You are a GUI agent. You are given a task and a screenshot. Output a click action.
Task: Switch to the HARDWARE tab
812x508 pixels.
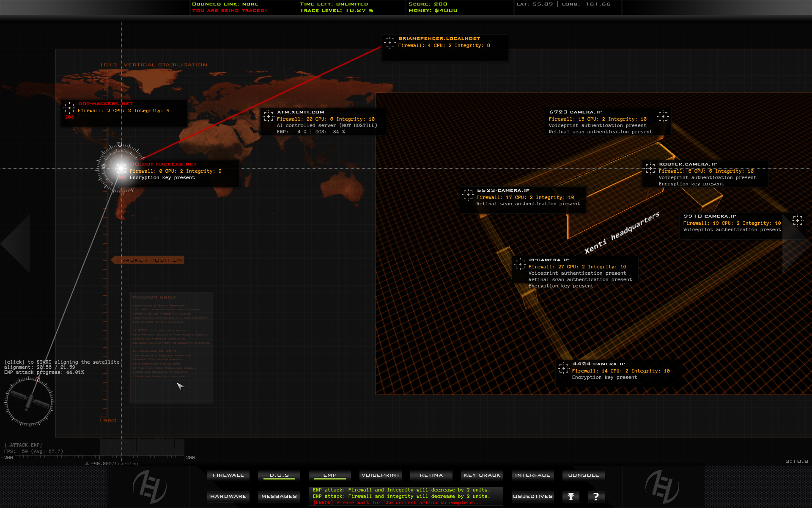pyautogui.click(x=228, y=496)
